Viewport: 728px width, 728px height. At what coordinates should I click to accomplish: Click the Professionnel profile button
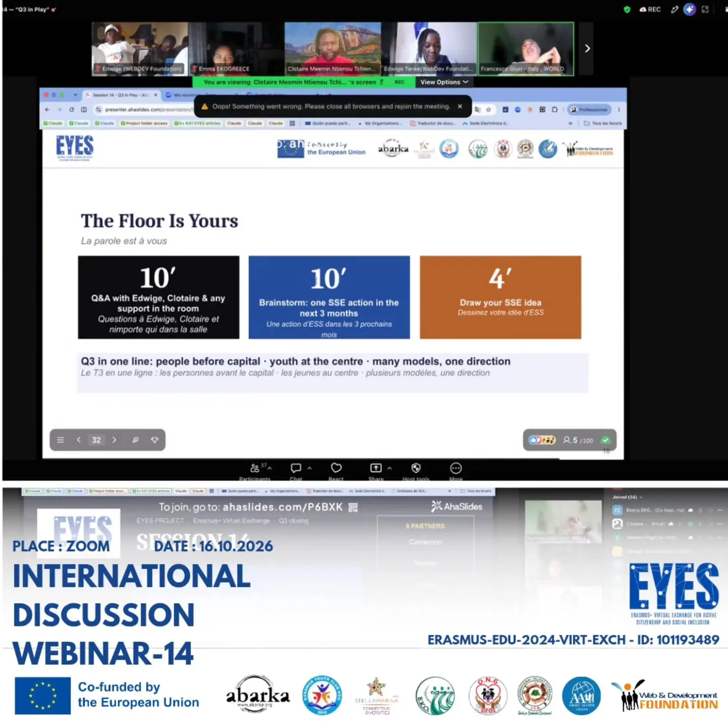[x=589, y=109]
